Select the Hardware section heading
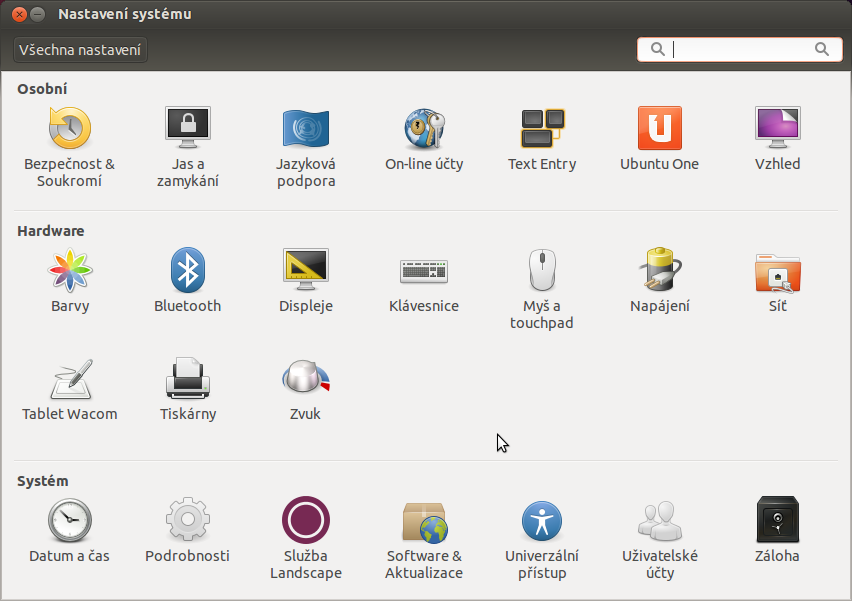852x601 pixels. [x=51, y=231]
